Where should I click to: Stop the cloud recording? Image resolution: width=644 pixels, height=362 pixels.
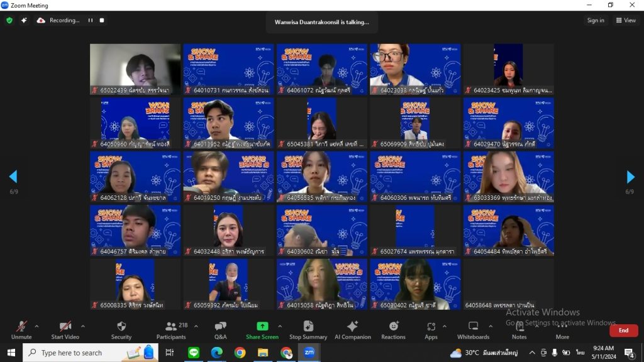pyautogui.click(x=102, y=20)
